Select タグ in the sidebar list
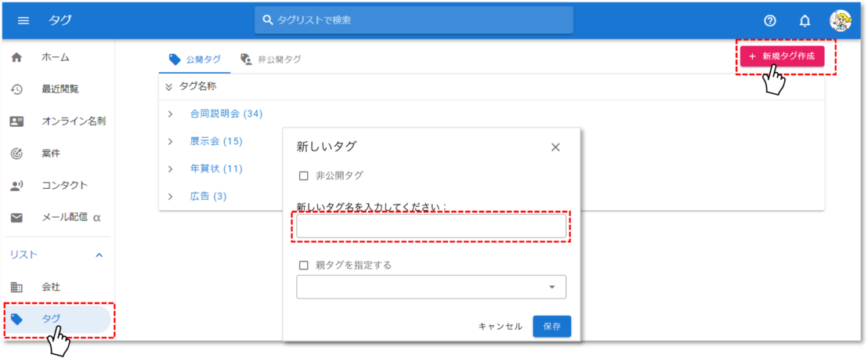The width and height of the screenshot is (868, 358). point(57,319)
